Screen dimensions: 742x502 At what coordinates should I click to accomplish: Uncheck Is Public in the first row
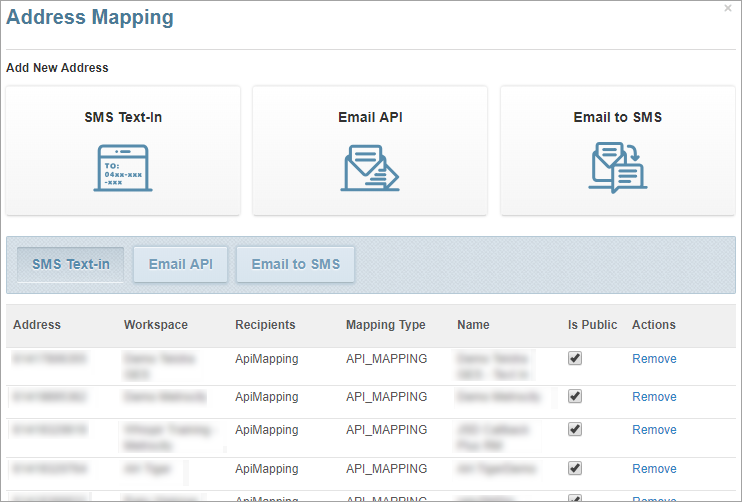click(575, 358)
